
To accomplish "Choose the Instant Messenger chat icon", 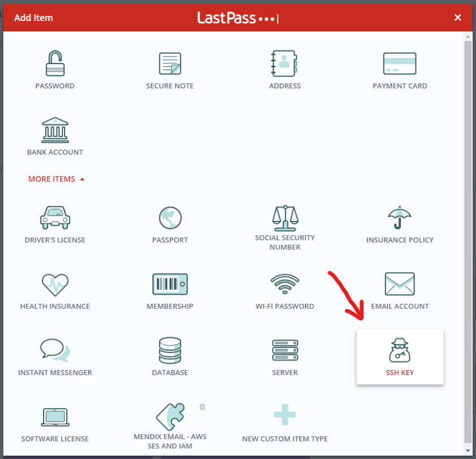I will (55, 351).
